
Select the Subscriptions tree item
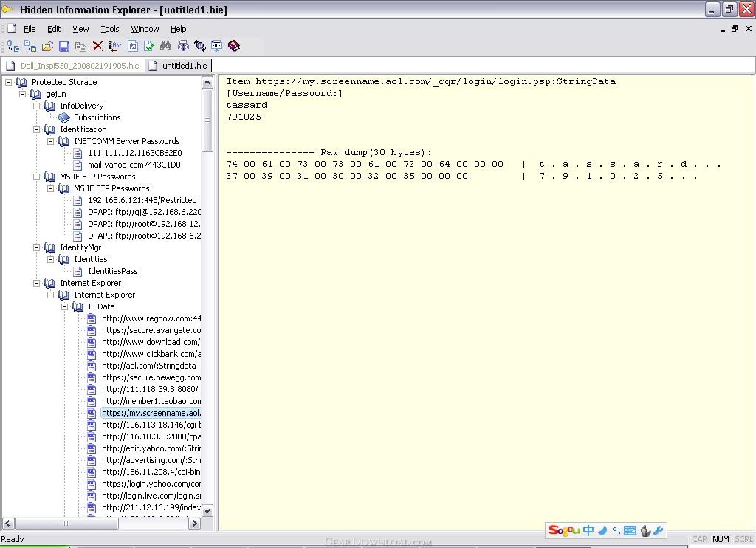pos(97,117)
